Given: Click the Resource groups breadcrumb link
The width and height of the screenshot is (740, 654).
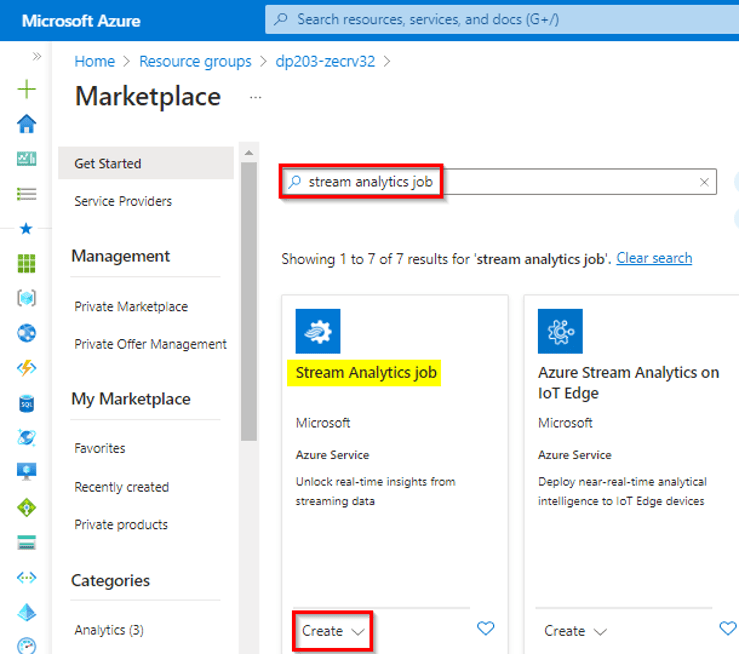Looking at the screenshot, I should 195,61.
